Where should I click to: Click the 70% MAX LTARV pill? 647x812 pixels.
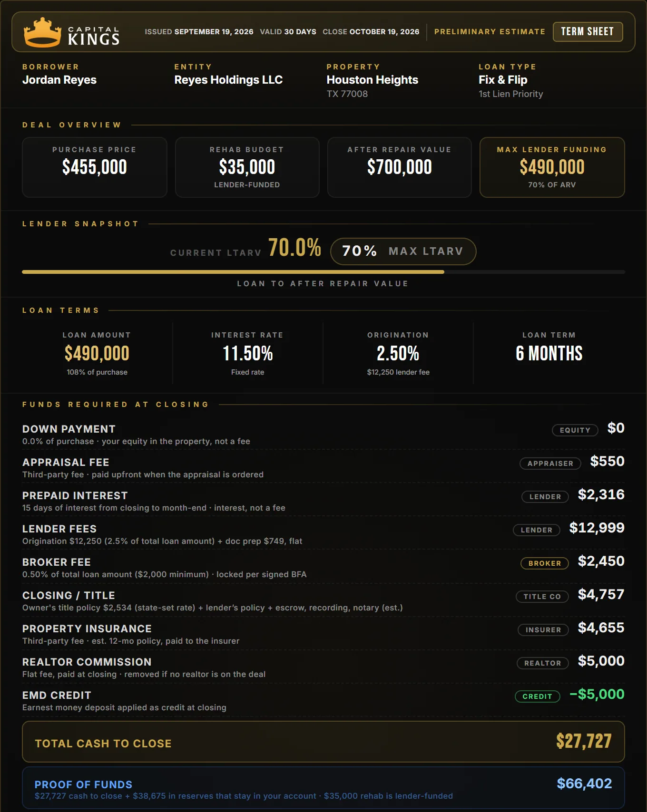coord(403,251)
